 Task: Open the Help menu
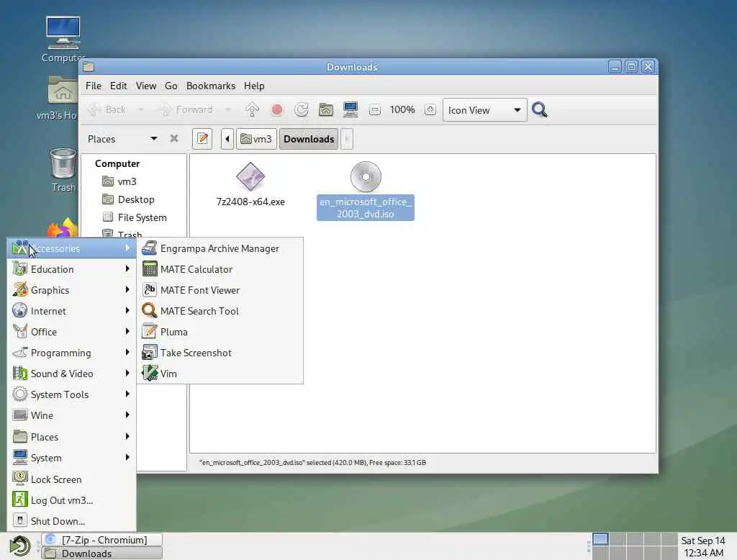pyautogui.click(x=254, y=86)
